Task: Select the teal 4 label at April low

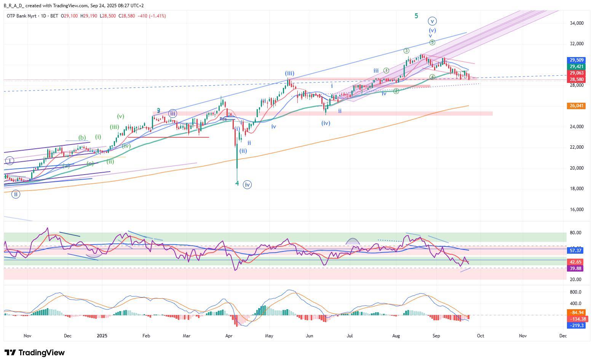Action: (x=237, y=183)
